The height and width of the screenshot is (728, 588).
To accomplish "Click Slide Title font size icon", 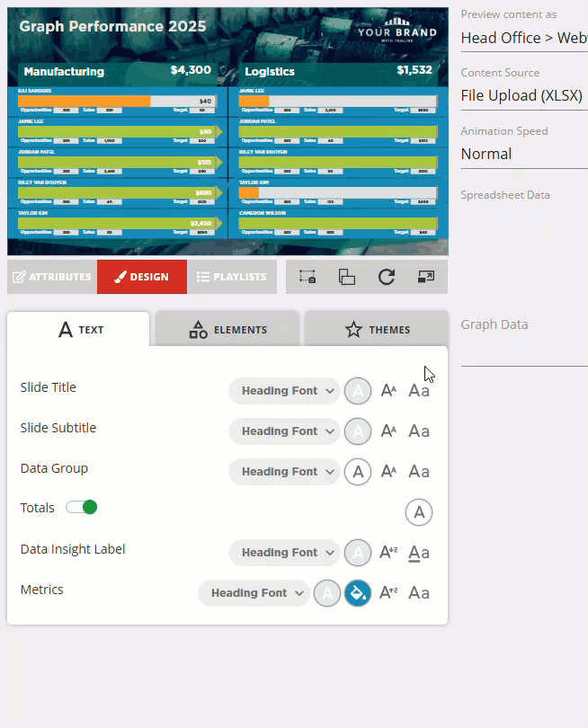I will [x=389, y=391].
